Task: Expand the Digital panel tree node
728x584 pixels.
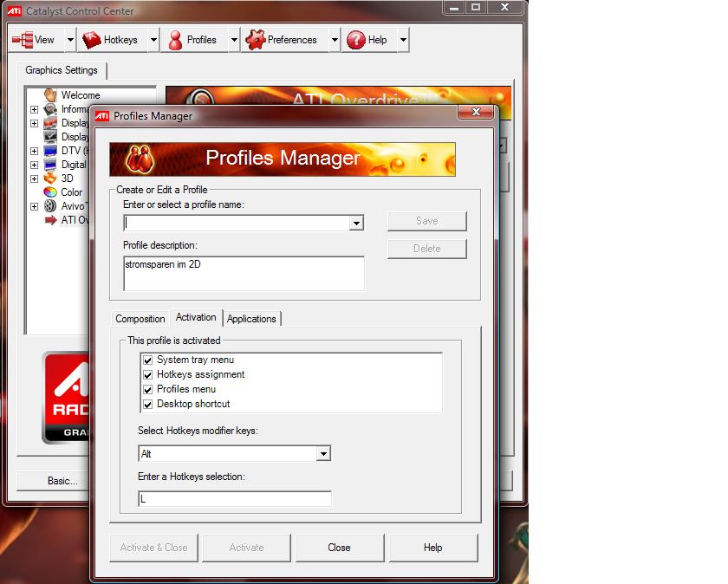Action: [x=35, y=165]
